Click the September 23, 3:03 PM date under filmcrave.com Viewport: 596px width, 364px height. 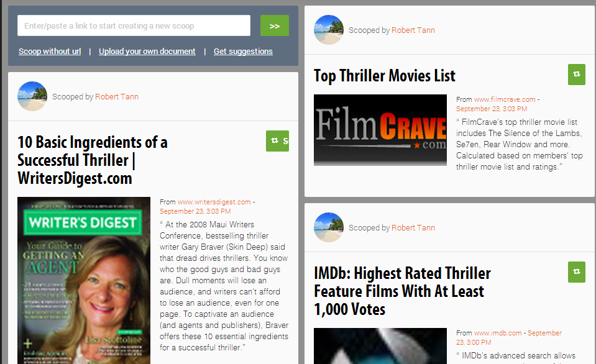492,109
